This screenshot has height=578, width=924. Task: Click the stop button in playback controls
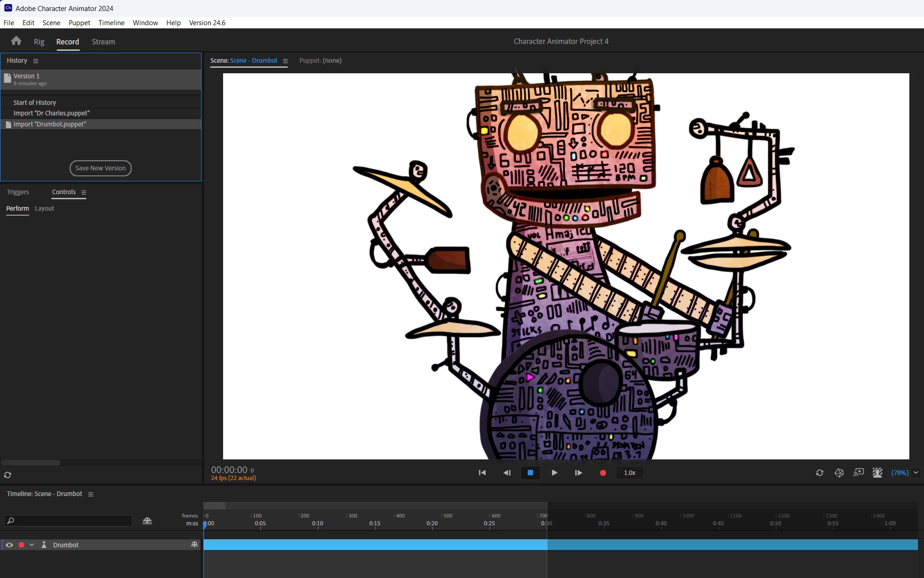point(530,473)
